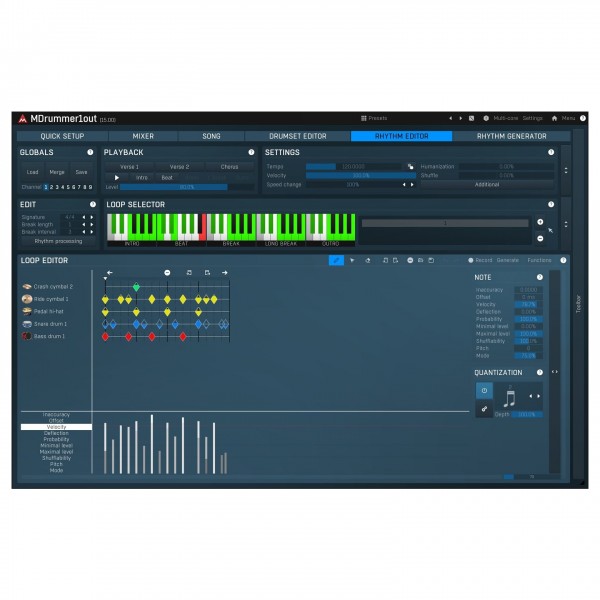The image size is (600, 600).
Task: Decrease the Signature value with left arrow
Action: [84, 217]
